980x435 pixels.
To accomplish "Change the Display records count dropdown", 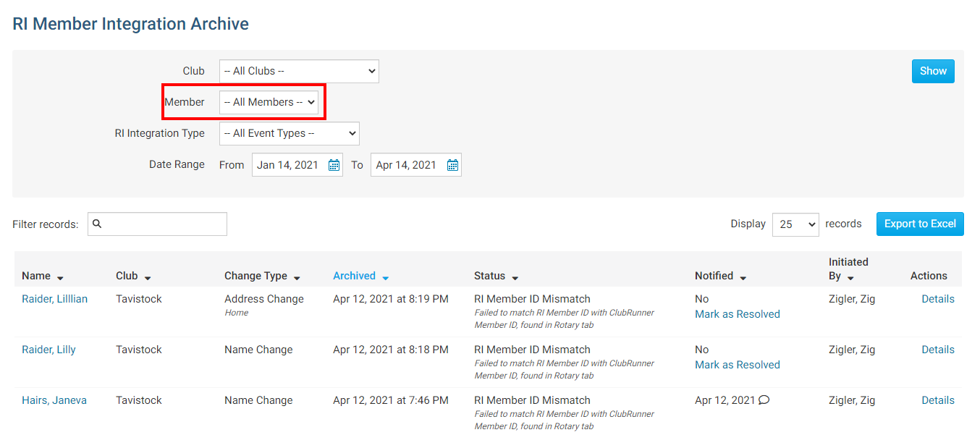I will 795,224.
